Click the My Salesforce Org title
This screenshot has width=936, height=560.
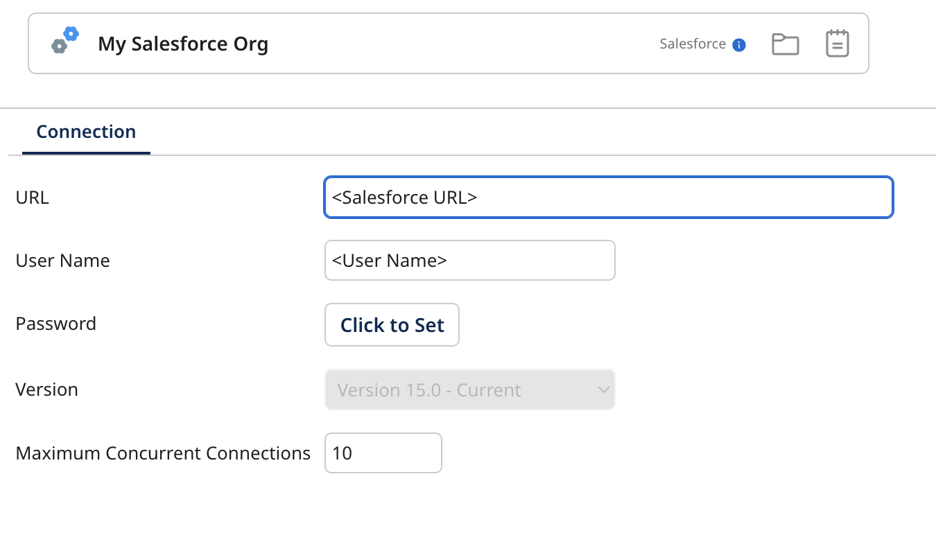pos(183,44)
